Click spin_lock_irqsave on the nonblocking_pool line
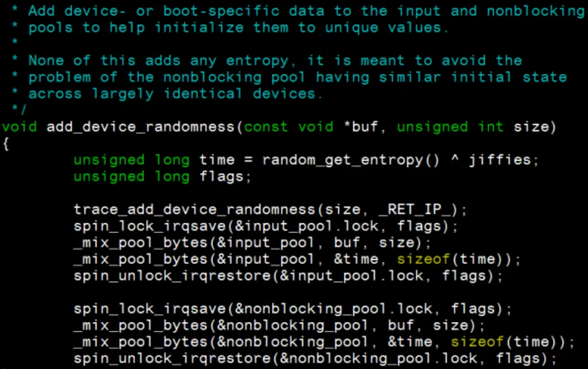The image size is (588, 369). [149, 309]
